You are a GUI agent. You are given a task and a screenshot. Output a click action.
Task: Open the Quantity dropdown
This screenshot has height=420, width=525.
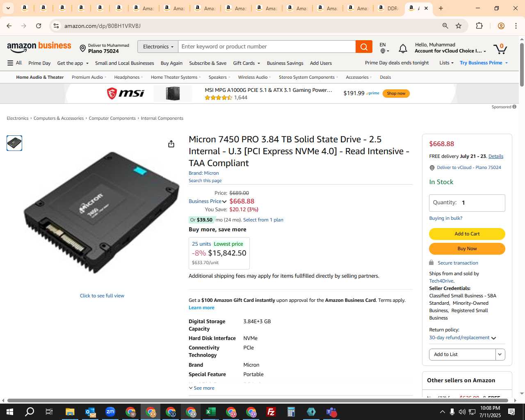[467, 203]
